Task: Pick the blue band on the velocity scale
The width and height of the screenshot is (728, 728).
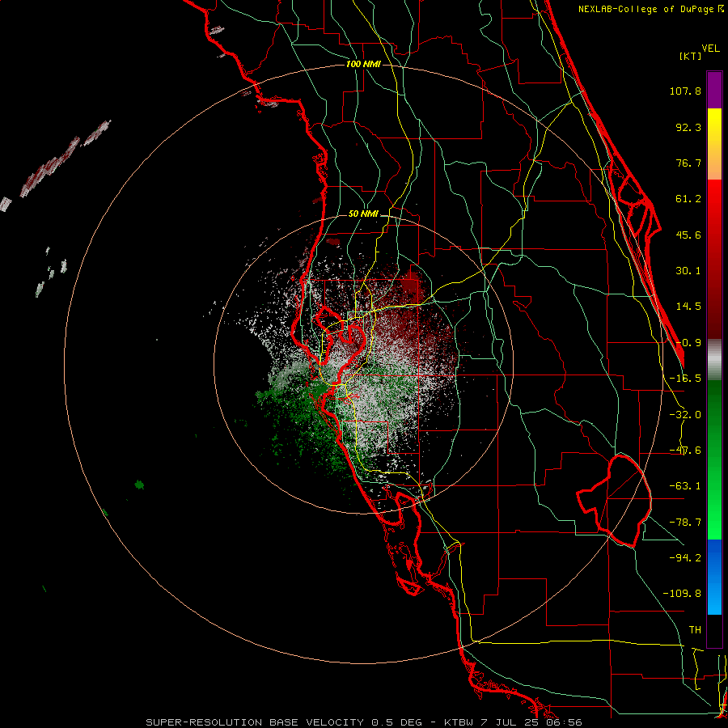Action: pyautogui.click(x=714, y=577)
